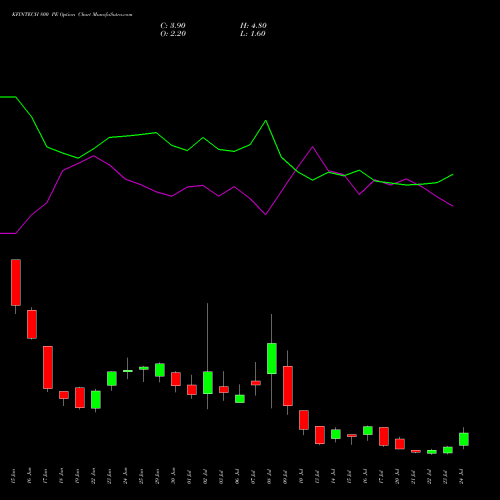Image resolution: width=500 pixels, height=500 pixels.
Task: Select the open value O: 2.20
Action: tap(173, 34)
